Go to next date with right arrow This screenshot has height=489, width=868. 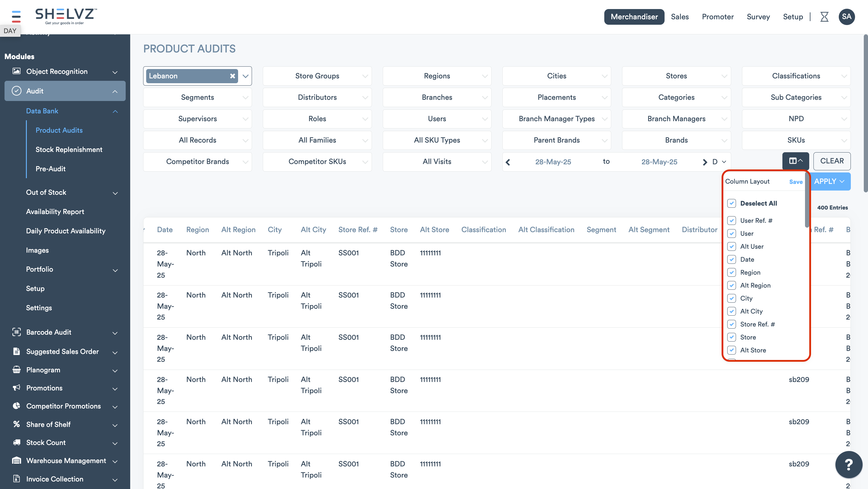click(705, 162)
